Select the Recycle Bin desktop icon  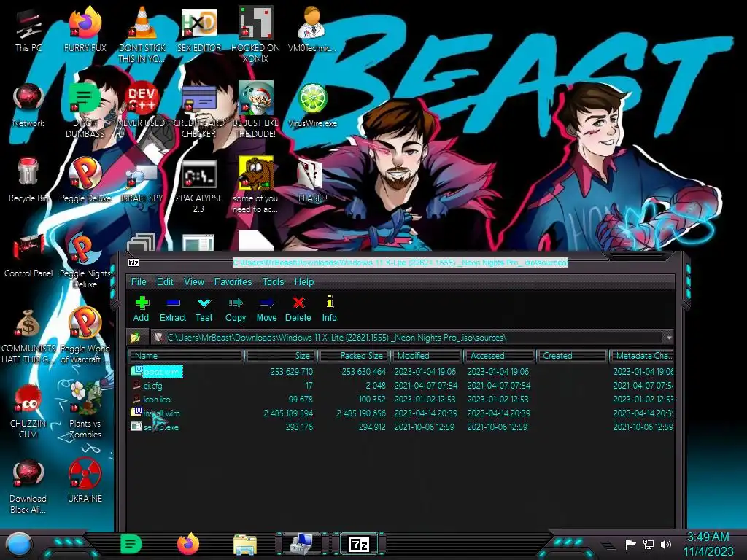28,180
